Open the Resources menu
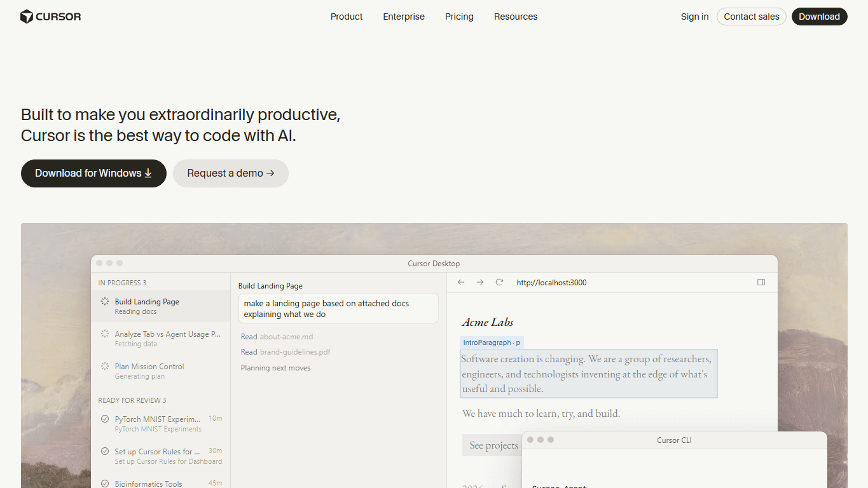 tap(516, 17)
